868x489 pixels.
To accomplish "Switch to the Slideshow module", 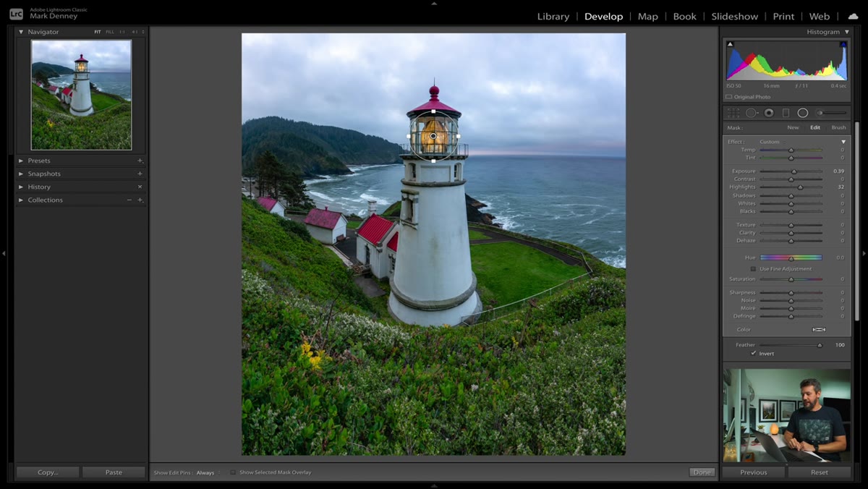I will point(735,16).
